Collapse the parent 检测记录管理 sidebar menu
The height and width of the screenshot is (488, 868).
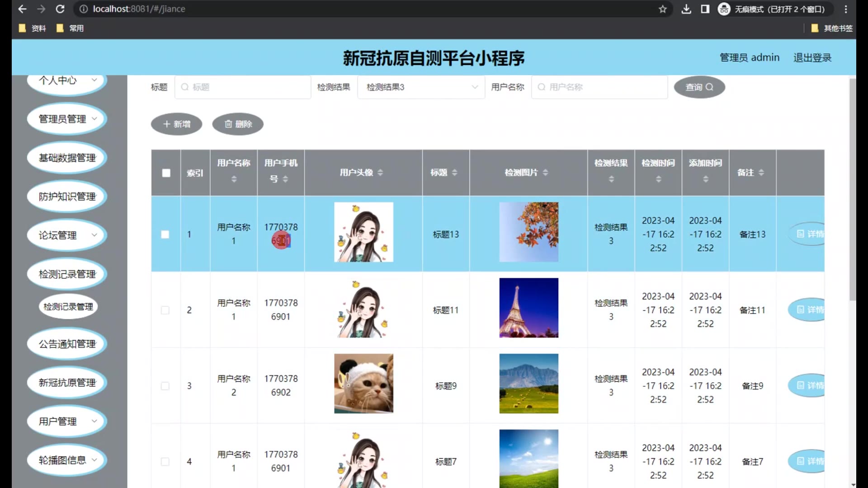pyautogui.click(x=67, y=274)
